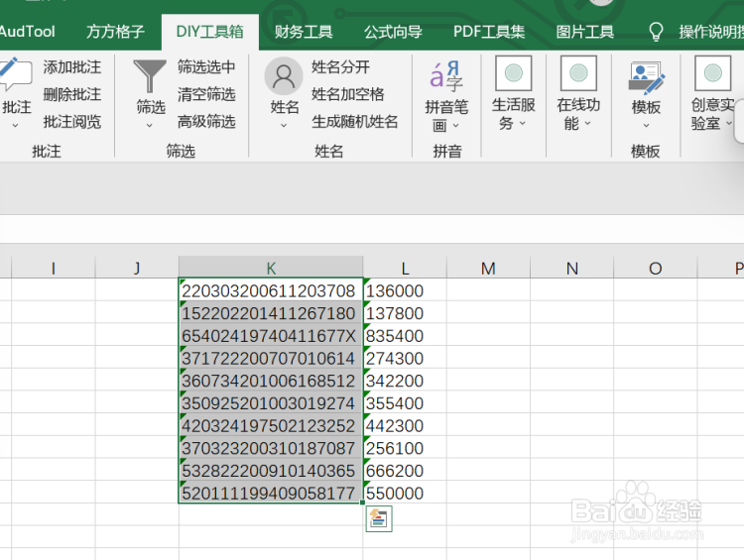
Task: Open the paste options icon below column K
Action: coord(379,518)
